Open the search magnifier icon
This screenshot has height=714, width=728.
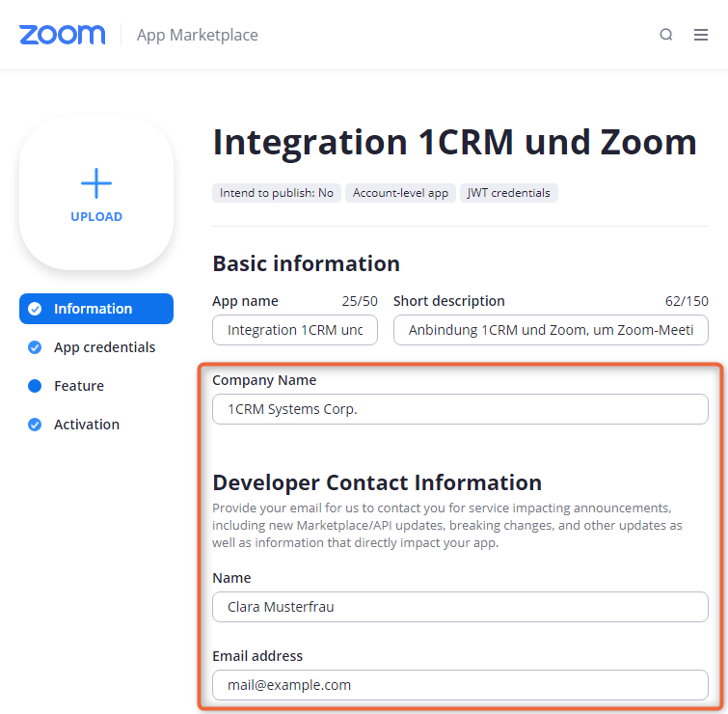[666, 35]
